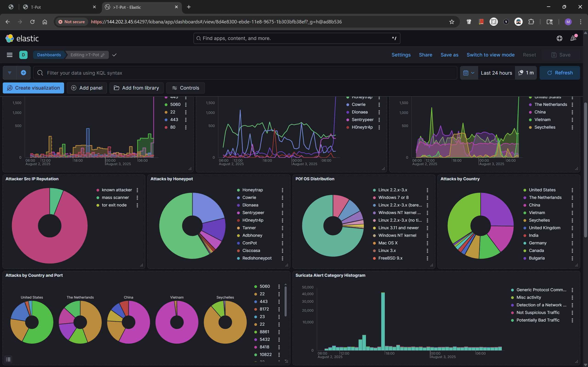Image resolution: width=588 pixels, height=367 pixels.
Task: Click Save as
Action: tap(449, 55)
